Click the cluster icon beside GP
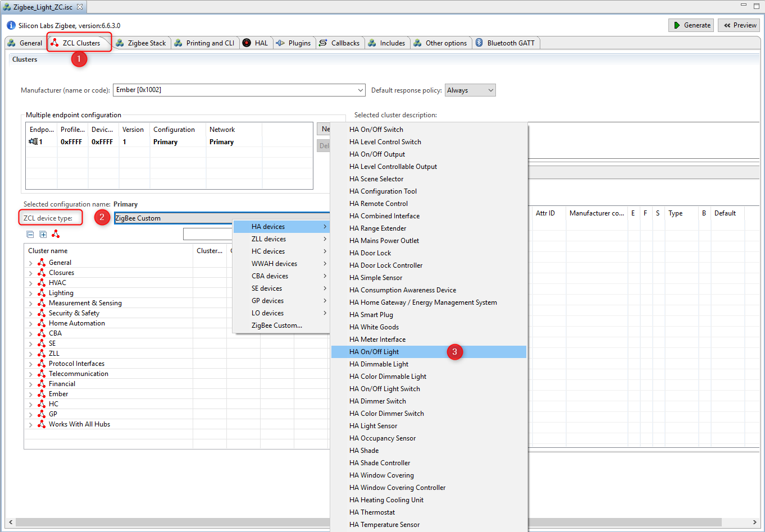 coord(42,414)
